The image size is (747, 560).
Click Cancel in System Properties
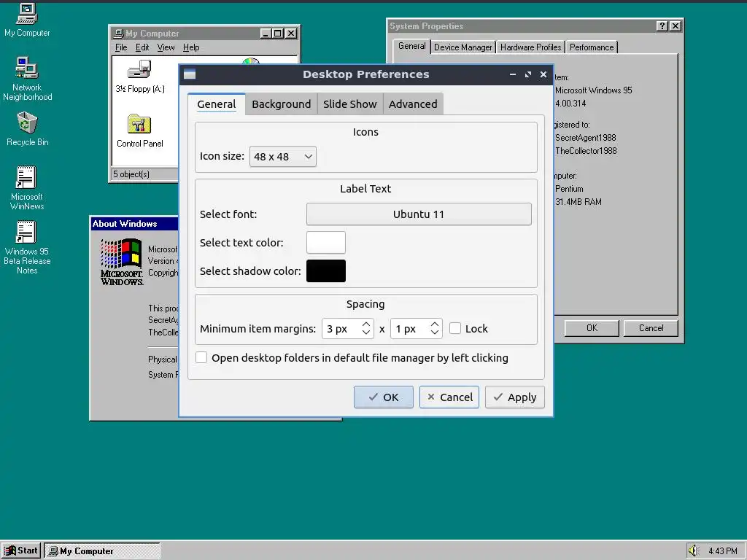coord(651,328)
